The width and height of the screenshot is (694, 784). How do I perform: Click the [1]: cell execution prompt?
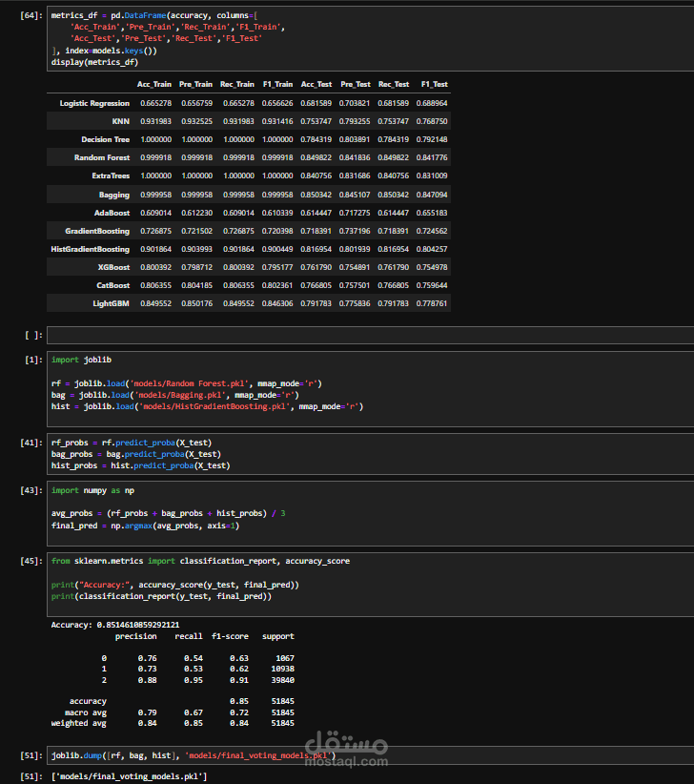pyautogui.click(x=34, y=360)
